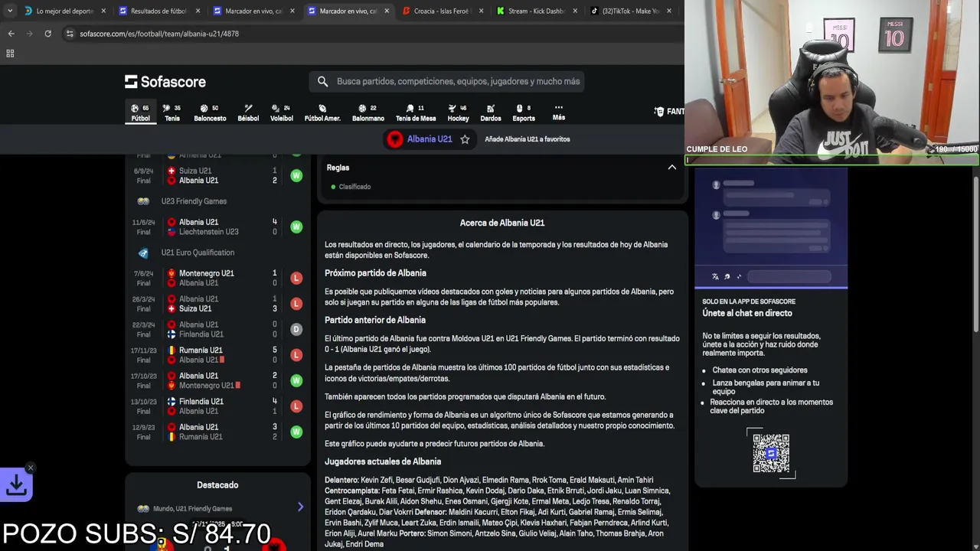Reload the page
The image size is (980, 551).
click(47, 34)
